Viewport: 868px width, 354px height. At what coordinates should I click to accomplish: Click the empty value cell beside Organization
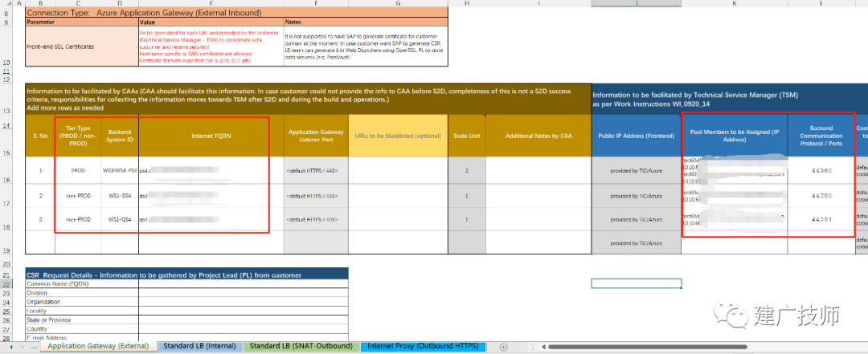[244, 302]
